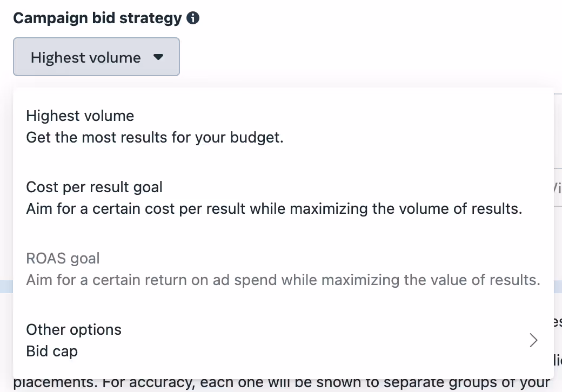Click 'maximizing the volume of results' phrase
The width and height of the screenshot is (562, 392).
click(x=406, y=209)
